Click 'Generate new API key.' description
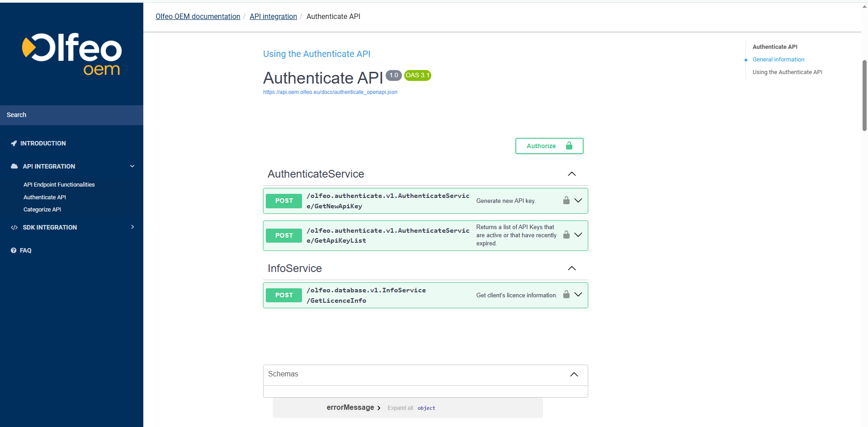 tap(506, 201)
